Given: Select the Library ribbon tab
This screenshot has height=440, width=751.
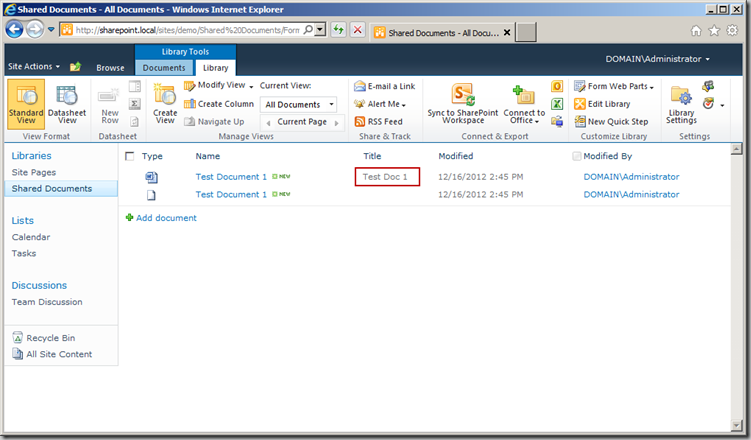Looking at the screenshot, I should (x=216, y=68).
